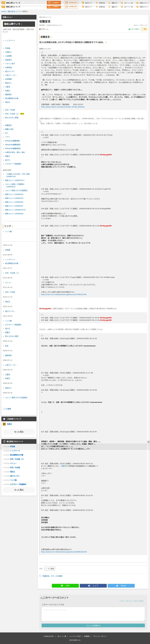This screenshot has height=644, width=150.
Task: Open 江藤淳 link inside post 622
Action: tap(63, 466)
